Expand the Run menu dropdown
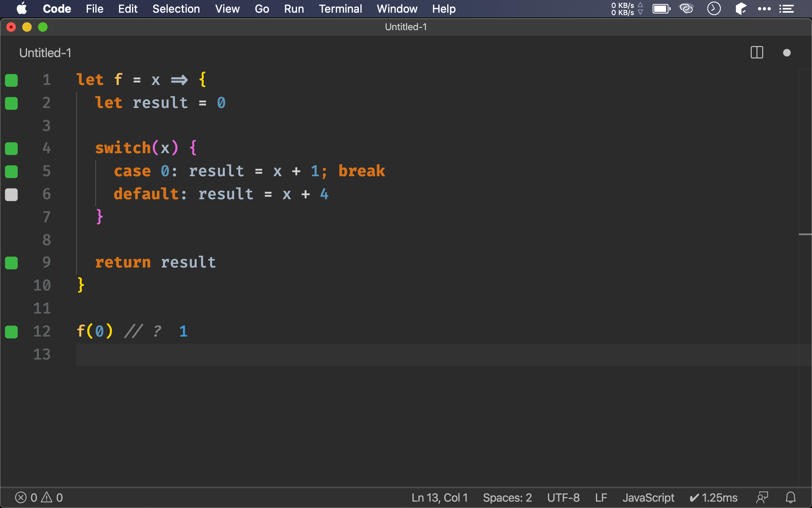 pyautogui.click(x=293, y=8)
